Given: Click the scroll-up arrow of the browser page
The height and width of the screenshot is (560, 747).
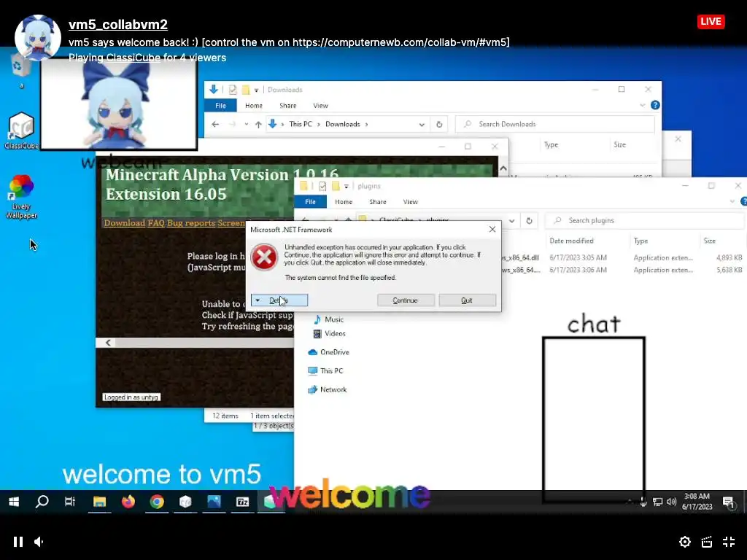Looking at the screenshot, I should [503, 169].
